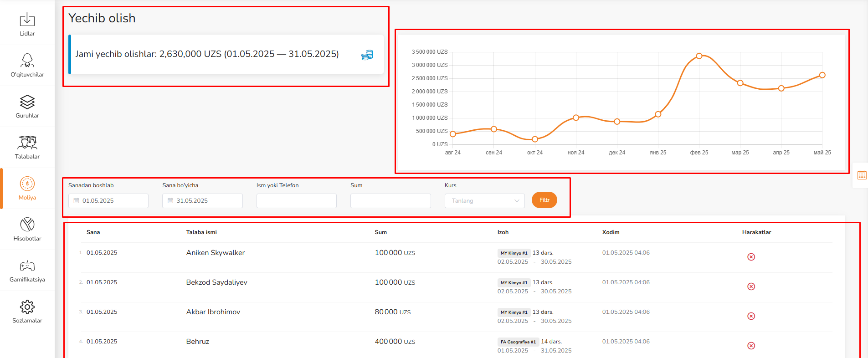The width and height of the screenshot is (868, 358).
Task: Expand the Kurs dropdown
Action: point(484,201)
